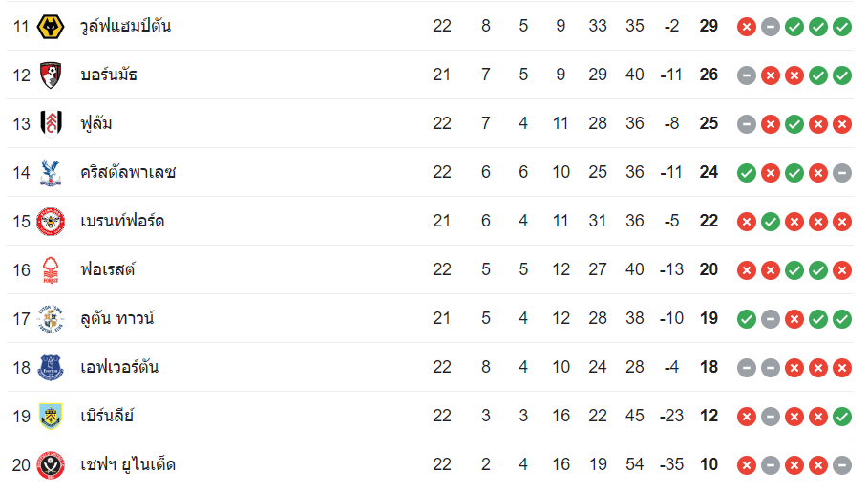Click the Luton Town club crest icon
This screenshot has width=868, height=494.
click(x=50, y=318)
